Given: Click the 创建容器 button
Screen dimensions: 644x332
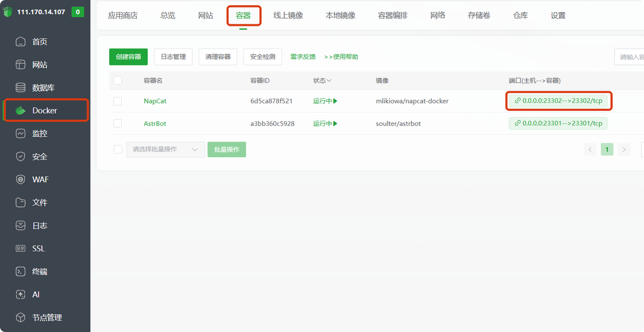Looking at the screenshot, I should [128, 57].
